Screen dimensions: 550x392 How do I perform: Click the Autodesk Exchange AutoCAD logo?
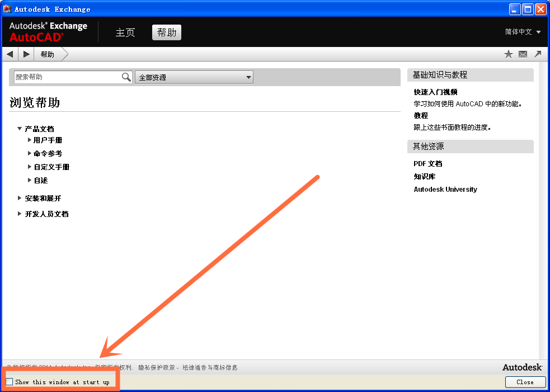click(x=49, y=31)
